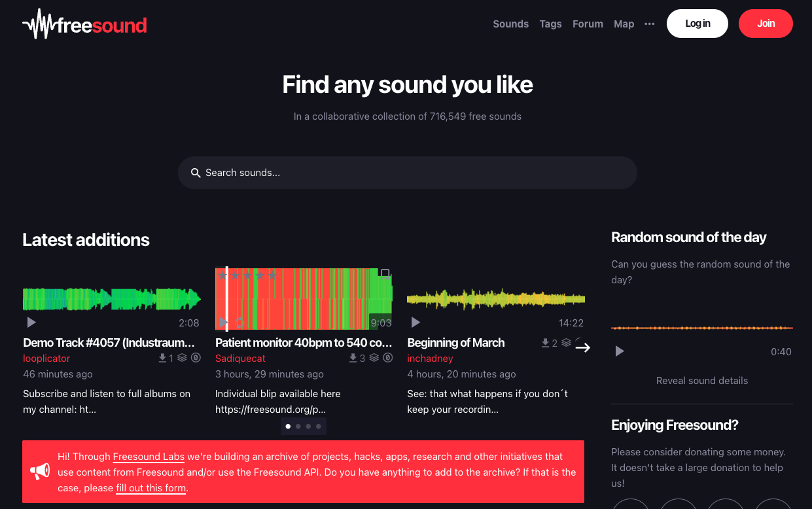
Task: Open the Beginning of March sound title
Action: pyautogui.click(x=455, y=342)
